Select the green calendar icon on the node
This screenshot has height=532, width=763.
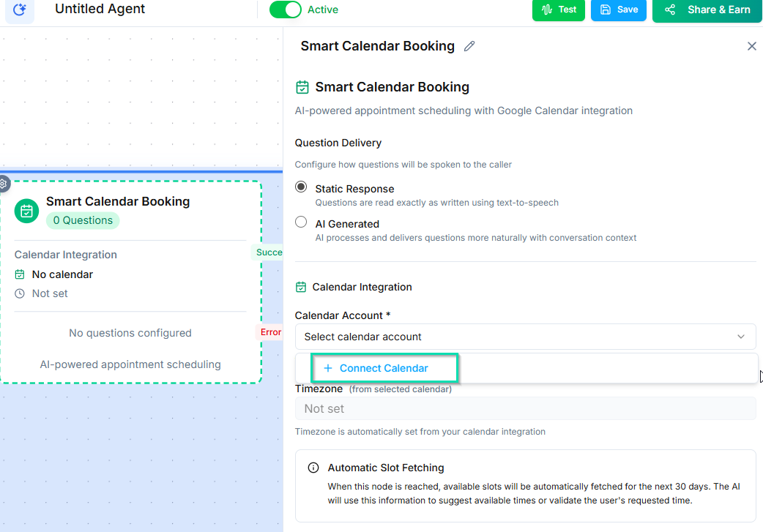26,211
